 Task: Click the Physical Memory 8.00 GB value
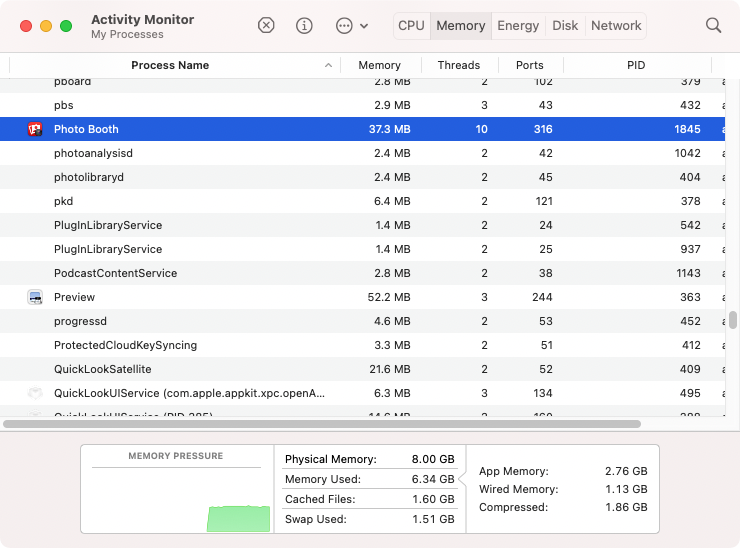point(433,459)
